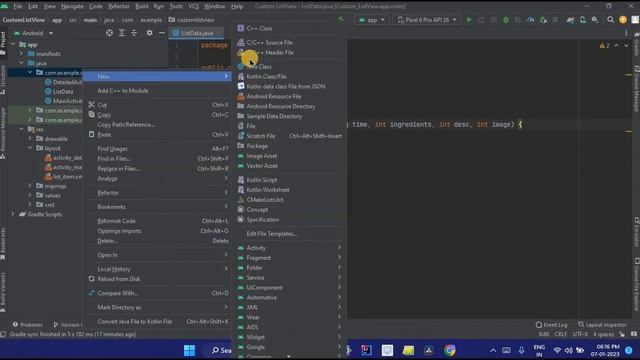The image size is (640, 360).
Task: Click Paste in the context menu
Action: [x=158, y=135]
